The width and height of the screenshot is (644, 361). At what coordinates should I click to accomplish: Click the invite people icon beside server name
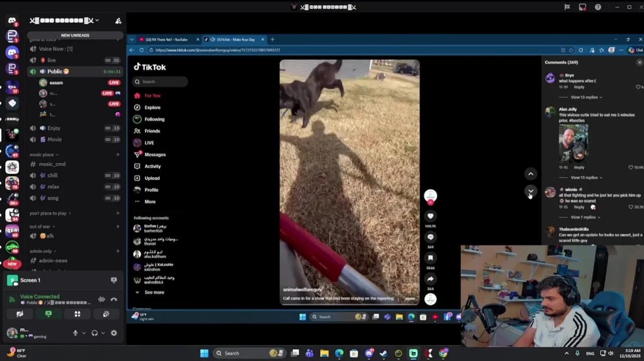point(118,21)
